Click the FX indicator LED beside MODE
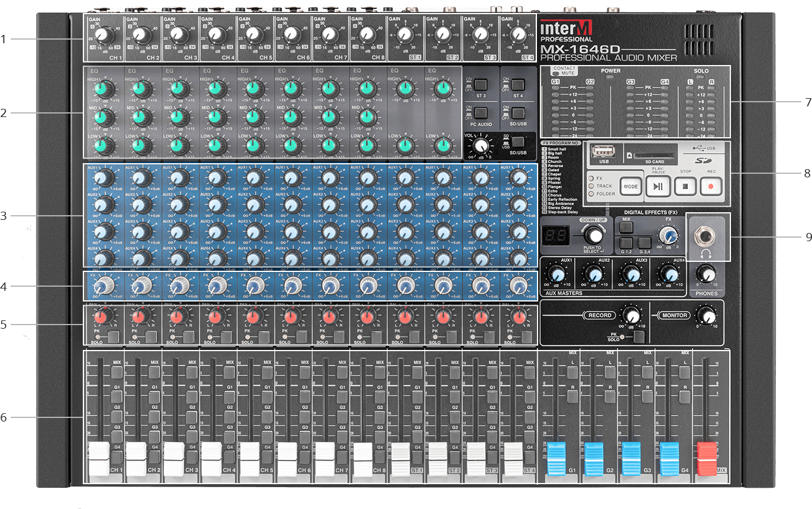 [x=590, y=178]
